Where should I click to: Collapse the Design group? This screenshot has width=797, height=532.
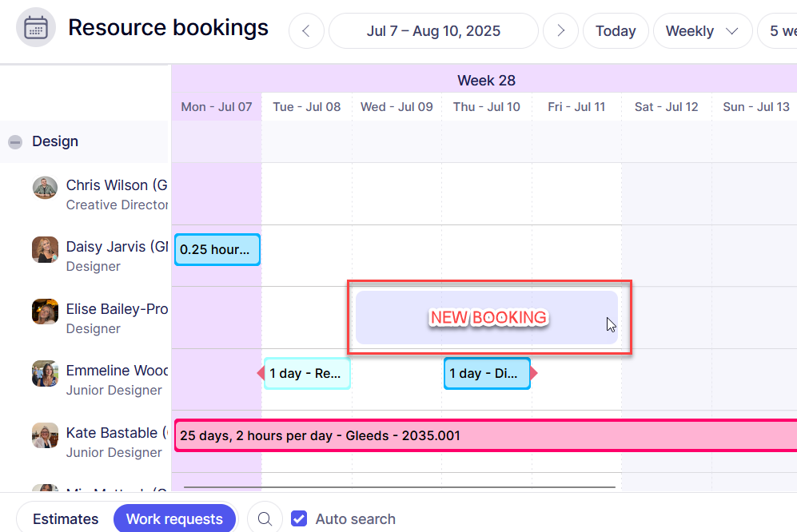pos(15,142)
